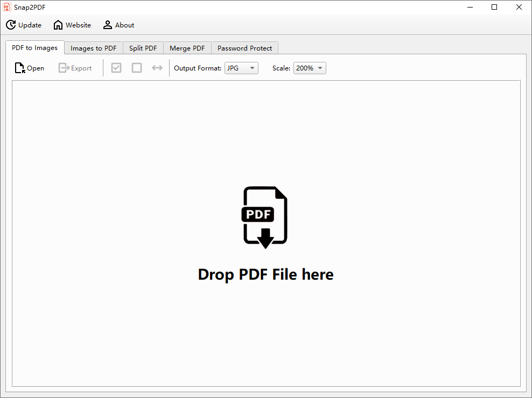532x398 pixels.
Task: Expand the Output Format JPG dropdown
Action: (241, 68)
